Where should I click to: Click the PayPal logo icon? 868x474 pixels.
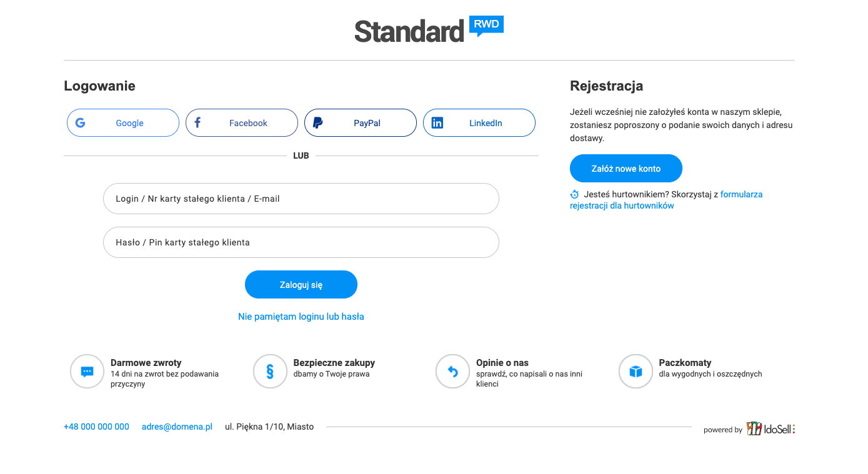pos(317,122)
